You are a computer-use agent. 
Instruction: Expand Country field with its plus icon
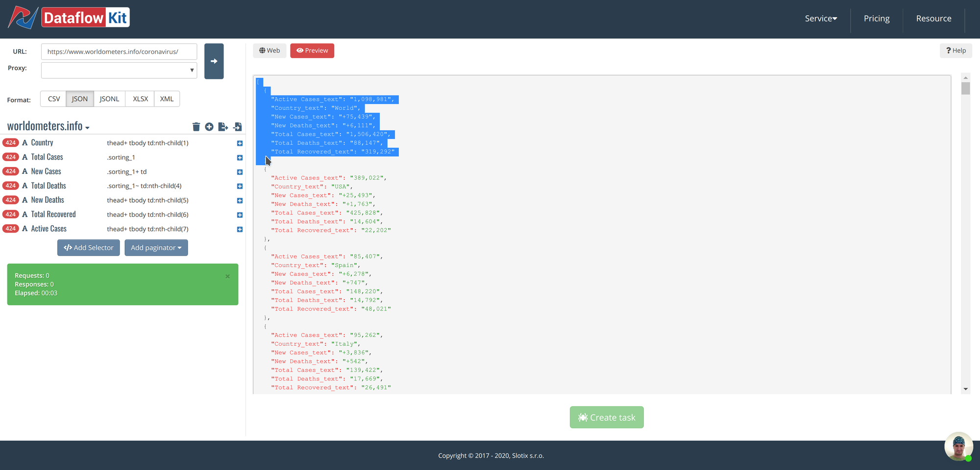tap(240, 143)
